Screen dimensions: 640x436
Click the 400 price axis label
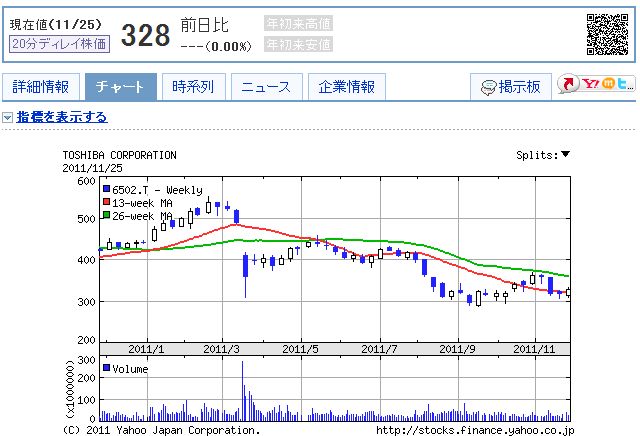(x=86, y=260)
